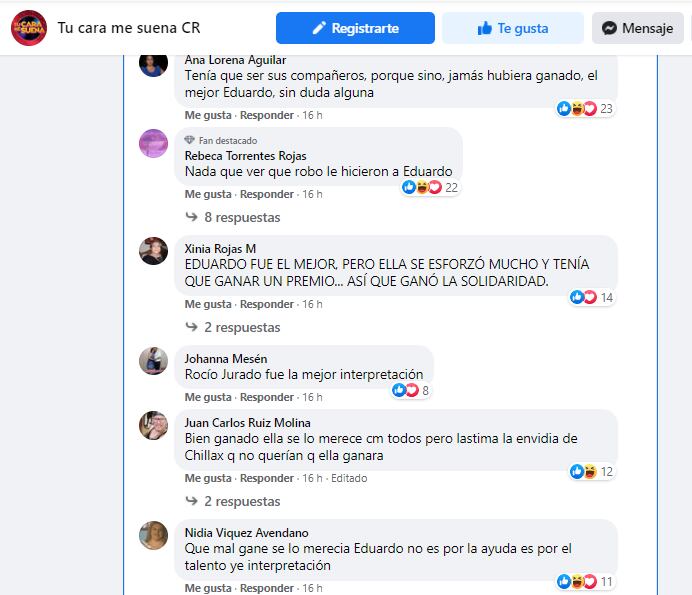Open reactions on Rebeca Torrentes Rojas' comment

click(x=430, y=188)
